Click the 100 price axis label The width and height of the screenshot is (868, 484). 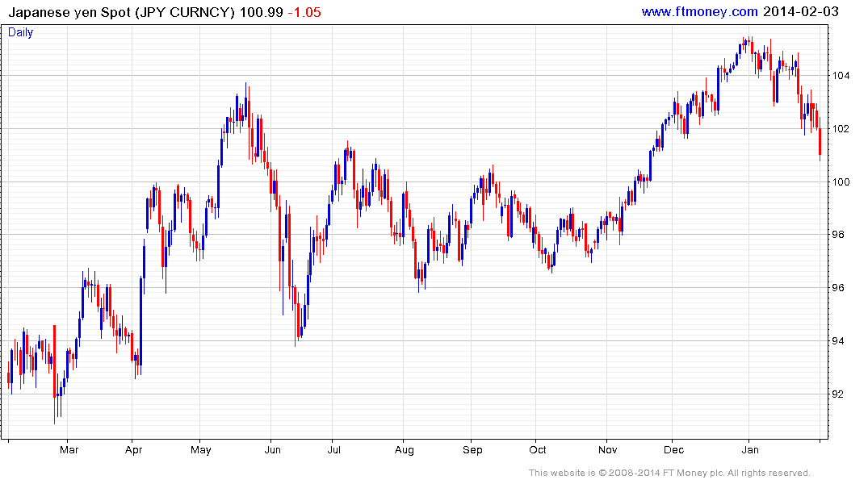tap(841, 182)
